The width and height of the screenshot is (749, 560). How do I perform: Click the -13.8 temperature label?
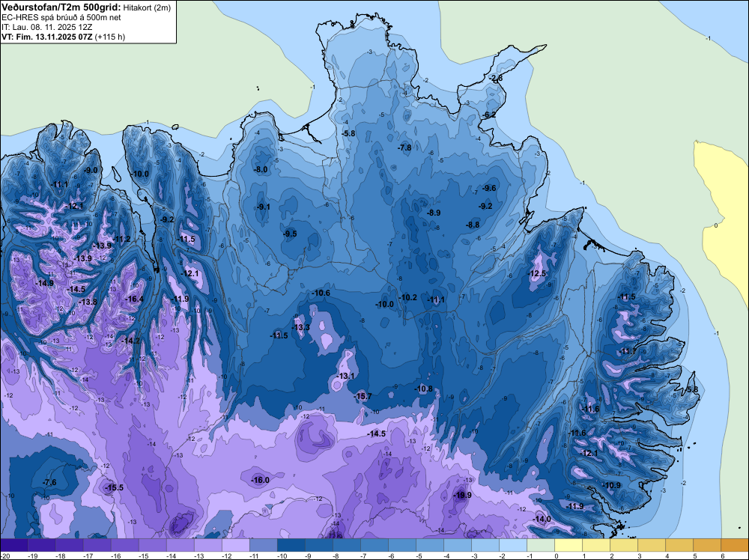pos(88,302)
